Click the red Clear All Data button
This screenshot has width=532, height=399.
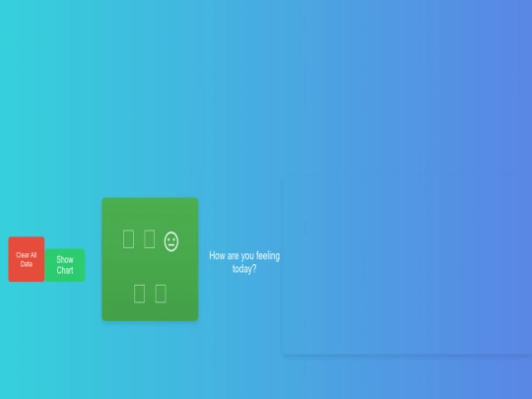click(x=27, y=259)
